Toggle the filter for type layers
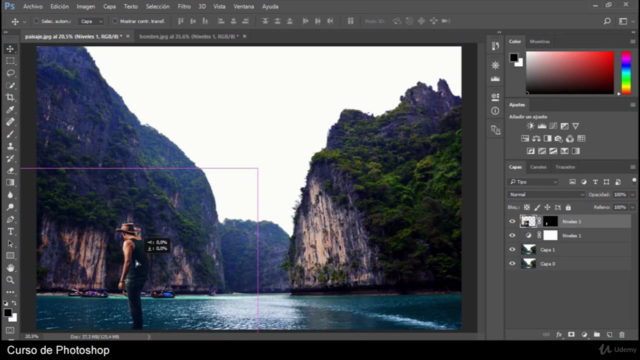This screenshot has width=640, height=360. [x=595, y=182]
